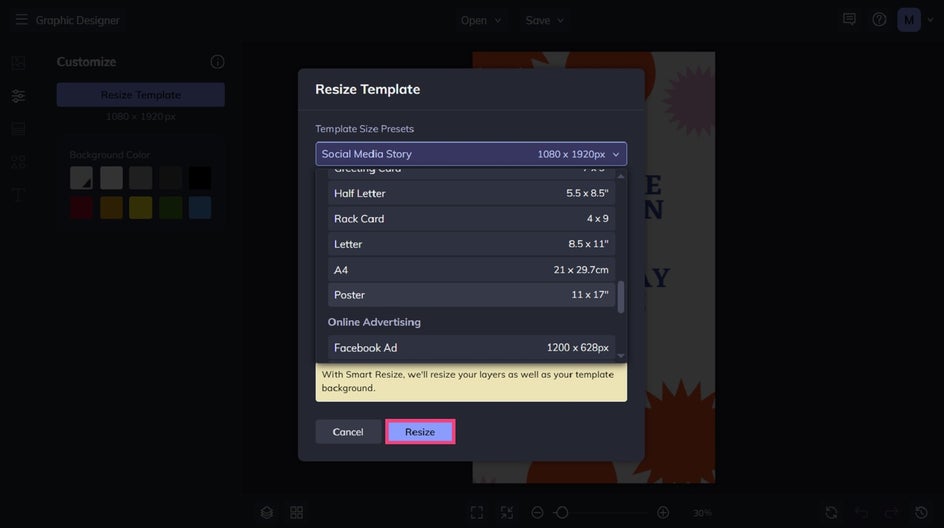Image resolution: width=944 pixels, height=528 pixels.
Task: Select the Text tool sidebar icon
Action: [18, 194]
